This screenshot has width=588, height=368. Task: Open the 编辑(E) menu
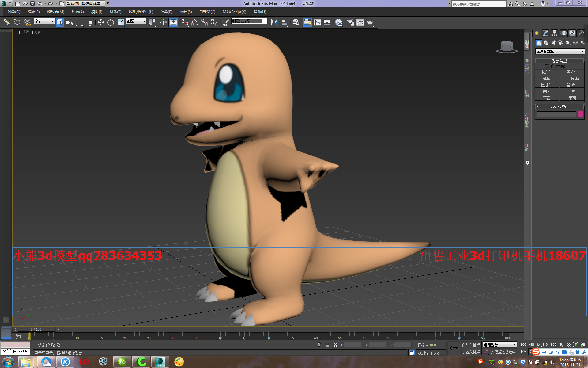pos(34,12)
